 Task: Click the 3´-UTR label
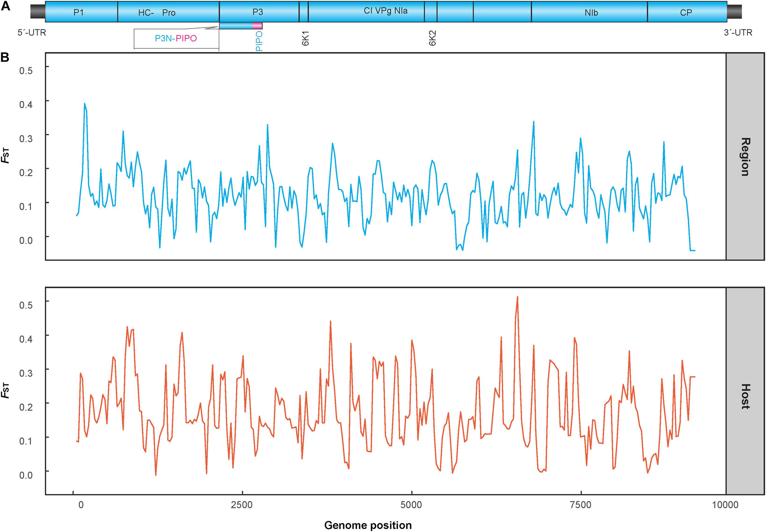tap(738, 32)
